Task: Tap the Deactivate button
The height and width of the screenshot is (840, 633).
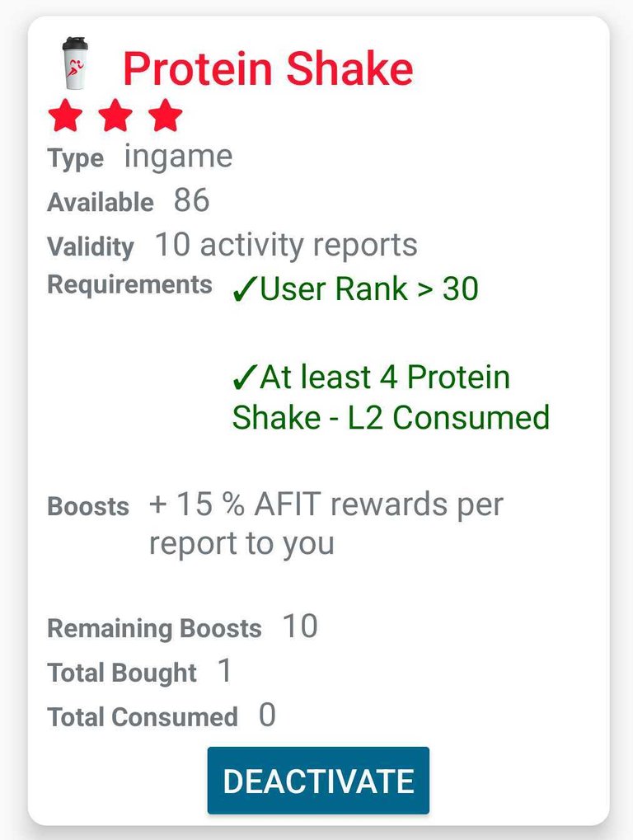Action: point(318,781)
